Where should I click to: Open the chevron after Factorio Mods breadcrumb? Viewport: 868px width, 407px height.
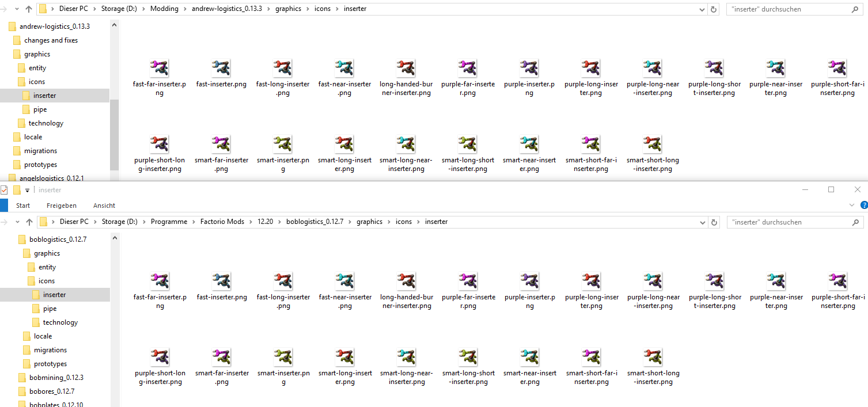(252, 222)
